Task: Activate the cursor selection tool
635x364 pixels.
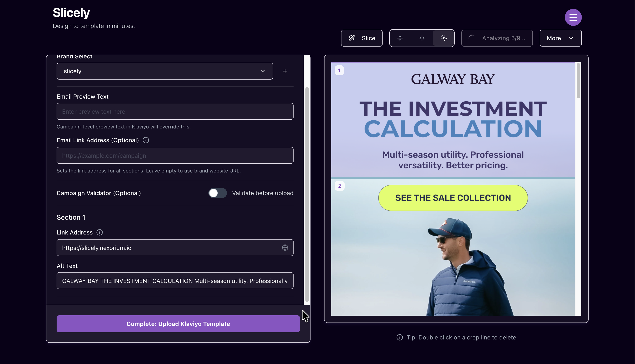Action: [443, 38]
